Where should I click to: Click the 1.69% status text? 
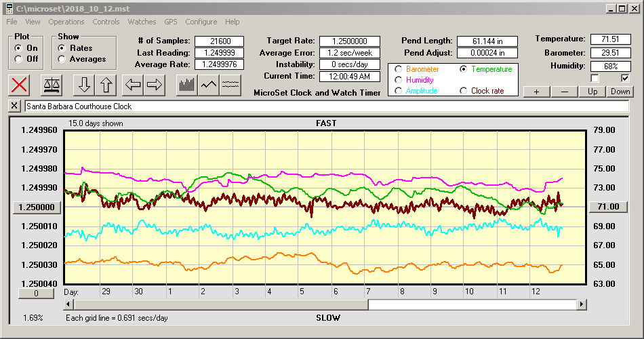pyautogui.click(x=33, y=317)
